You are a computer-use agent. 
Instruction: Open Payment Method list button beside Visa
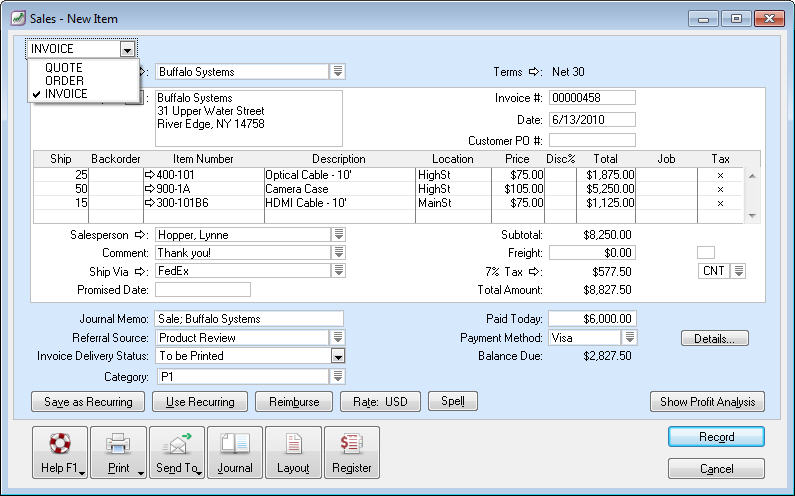click(x=630, y=337)
